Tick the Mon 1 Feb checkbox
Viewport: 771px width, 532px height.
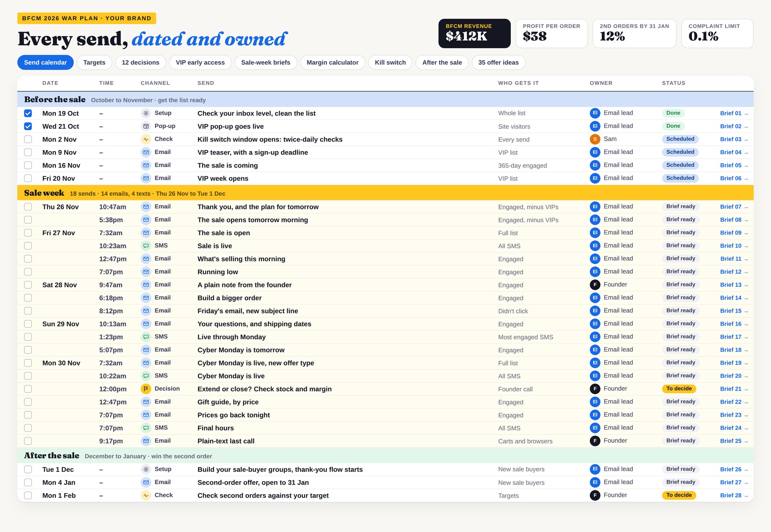28,495
